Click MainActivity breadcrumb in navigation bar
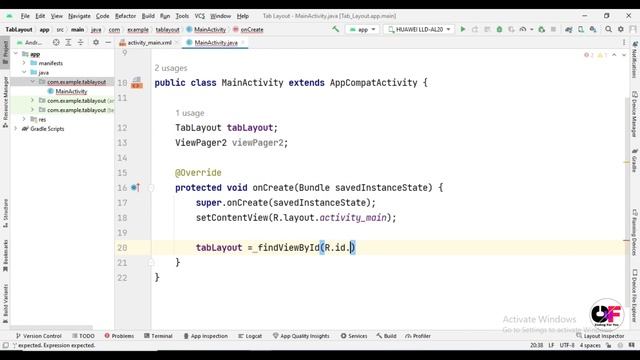 pyautogui.click(x=206, y=29)
